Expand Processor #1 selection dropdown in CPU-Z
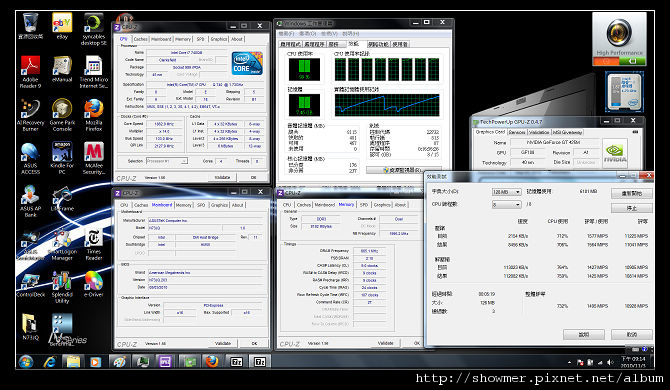This screenshot has height=390, width=670. [x=184, y=161]
